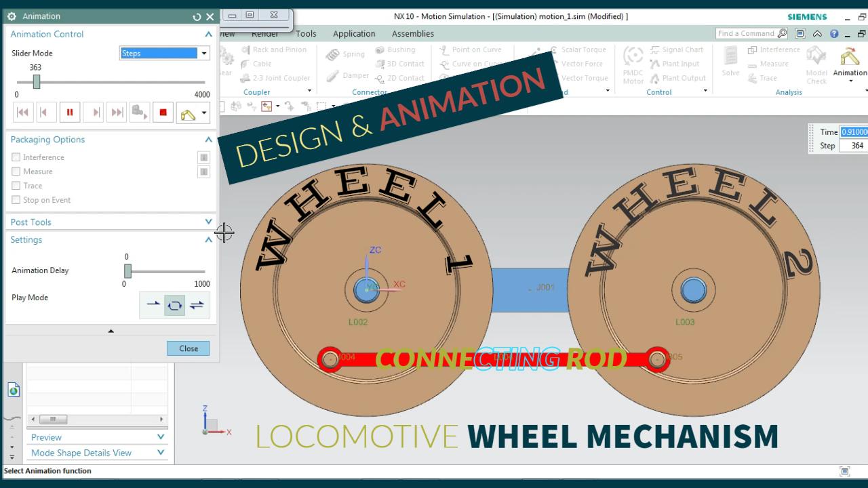The width and height of the screenshot is (868, 488).
Task: Collapse the Animation Control section
Action: (x=208, y=34)
